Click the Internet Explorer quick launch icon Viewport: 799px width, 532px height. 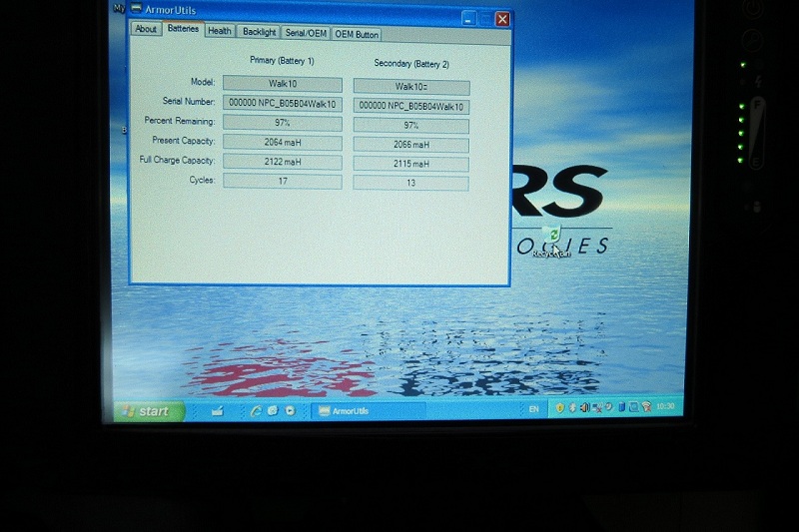click(256, 410)
